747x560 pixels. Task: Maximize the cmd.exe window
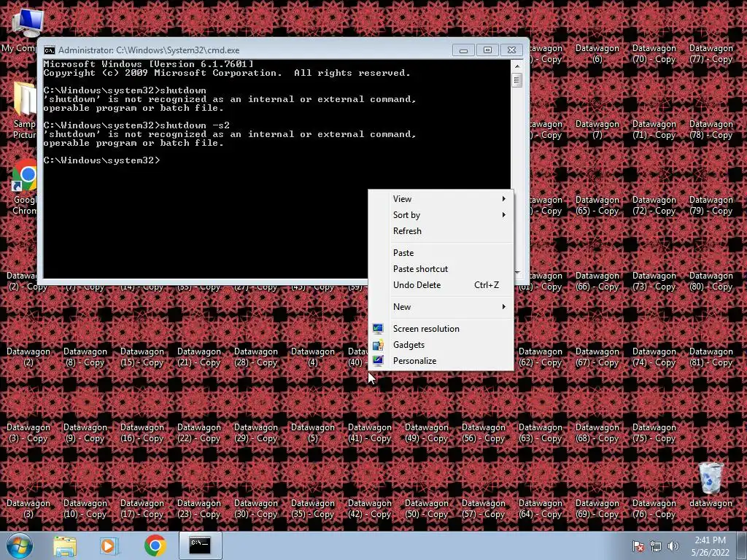[x=487, y=50]
